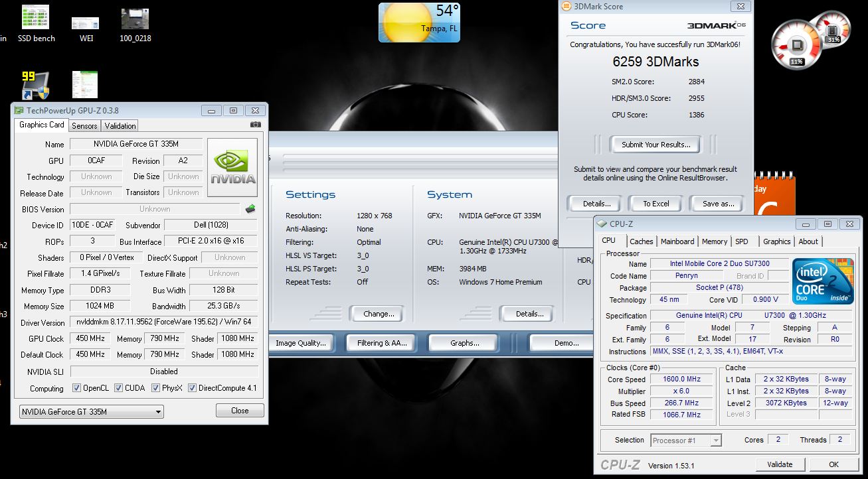Viewport: 868px width, 479px height.
Task: Click the 6259 3DMarks score text
Action: [655, 62]
